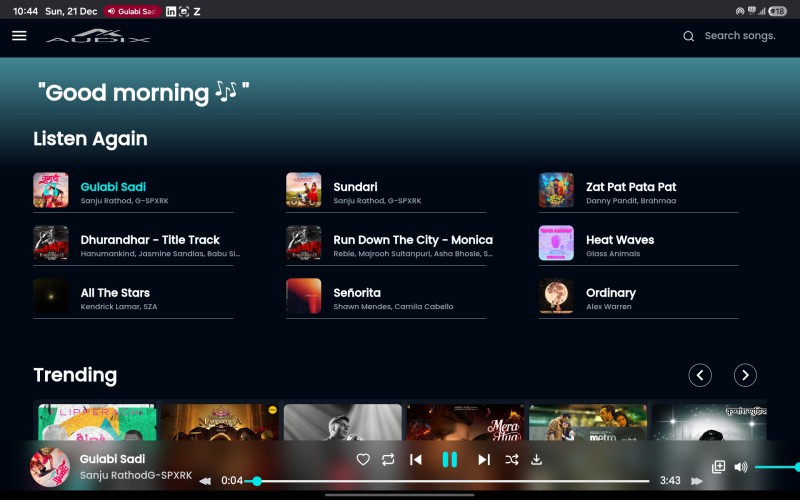Click the song progress seek bar
Image resolution: width=800 pixels, height=500 pixels.
450,481
